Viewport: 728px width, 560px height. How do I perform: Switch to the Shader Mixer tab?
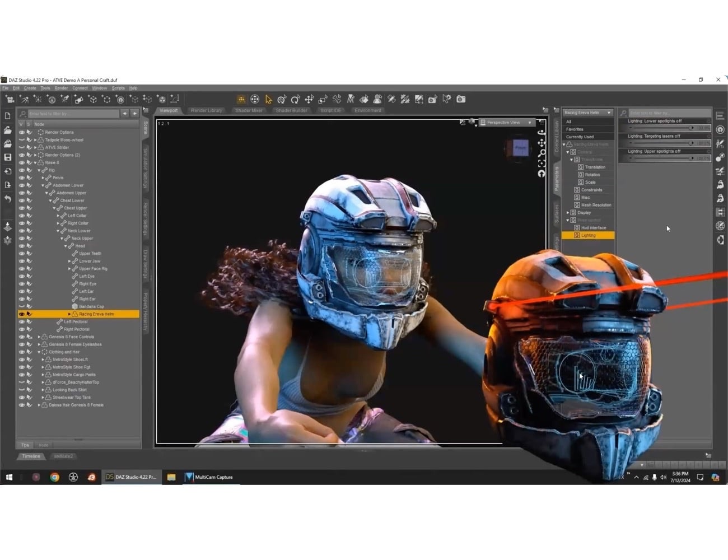[x=248, y=110]
